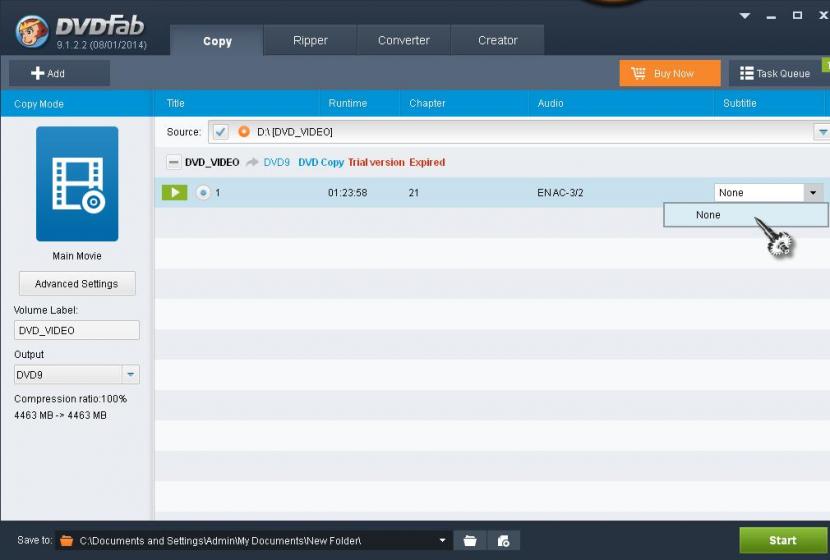Click the Compression ratio:100% text
Viewport: 830px width, 560px height.
click(x=70, y=399)
